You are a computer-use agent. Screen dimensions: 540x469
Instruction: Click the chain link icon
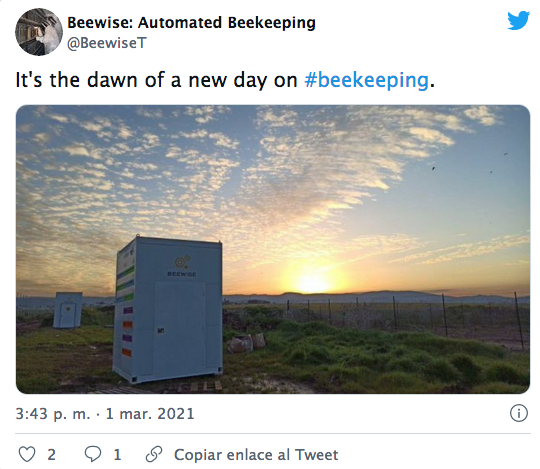(x=154, y=454)
